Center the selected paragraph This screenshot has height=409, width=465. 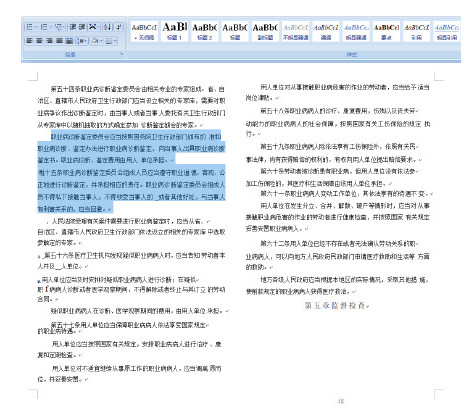coord(39,41)
